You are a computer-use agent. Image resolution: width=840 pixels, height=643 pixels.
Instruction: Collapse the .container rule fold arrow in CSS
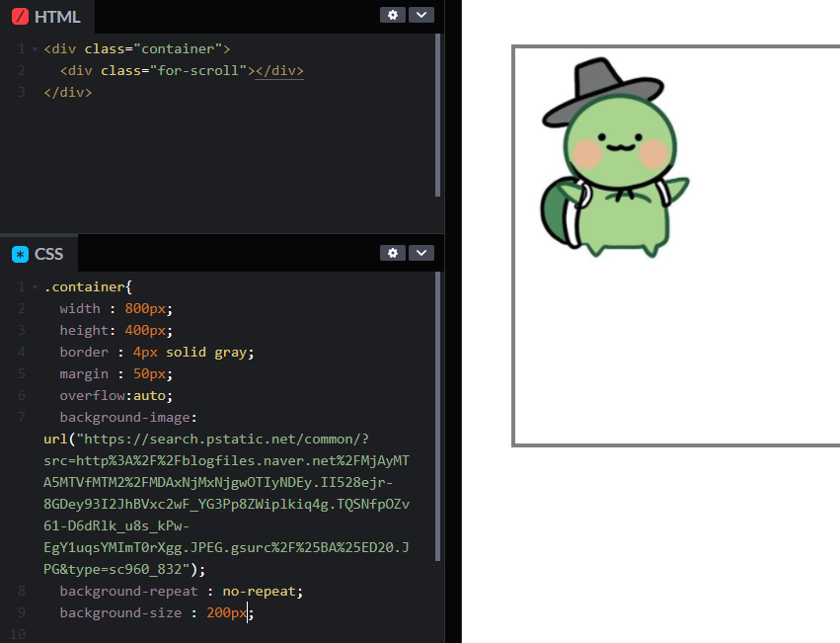click(35, 287)
